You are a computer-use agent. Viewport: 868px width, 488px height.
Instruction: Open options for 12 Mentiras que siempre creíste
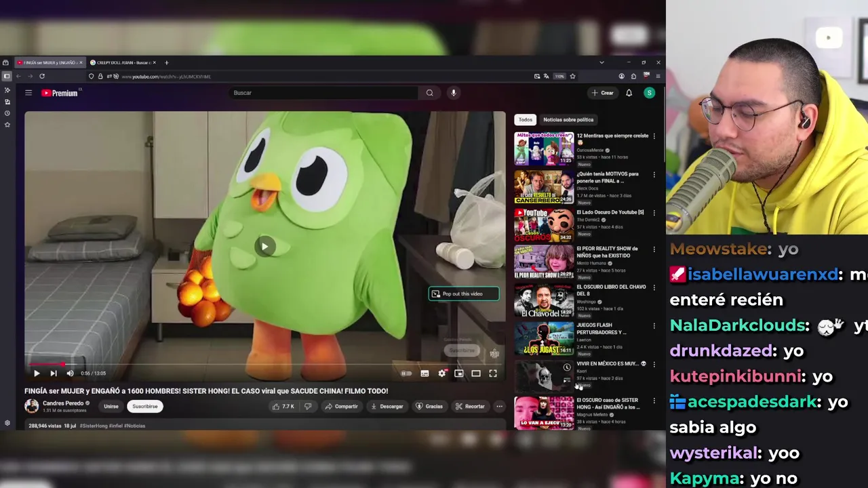654,136
